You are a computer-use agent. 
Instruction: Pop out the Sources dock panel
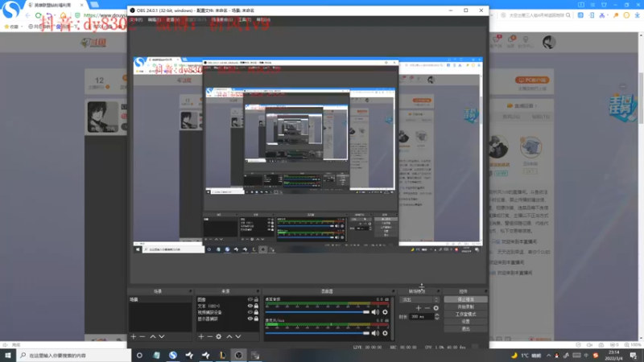click(258, 291)
